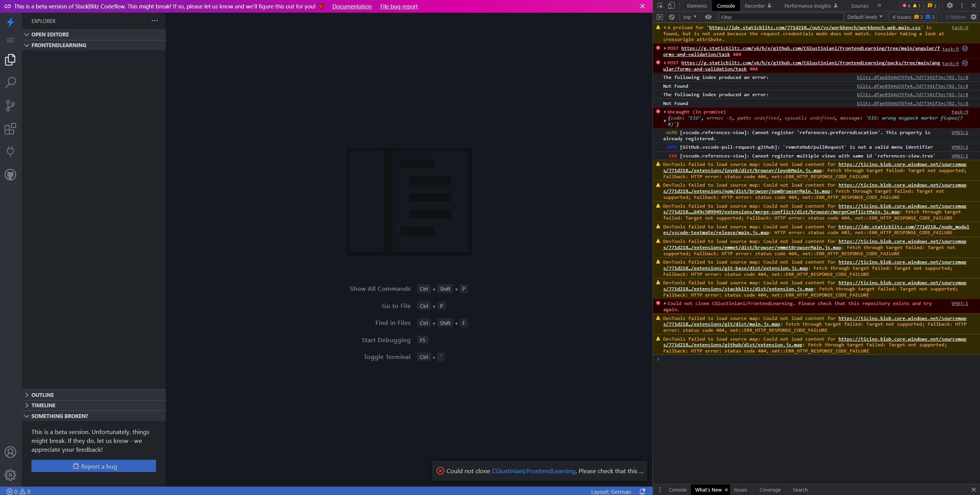Open the top context dropdown
The height and width of the screenshot is (495, 980).
690,17
